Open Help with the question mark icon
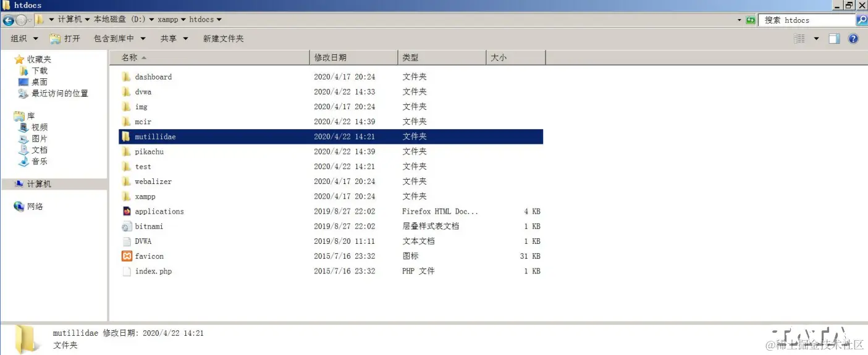This screenshot has width=868, height=355. 853,38
